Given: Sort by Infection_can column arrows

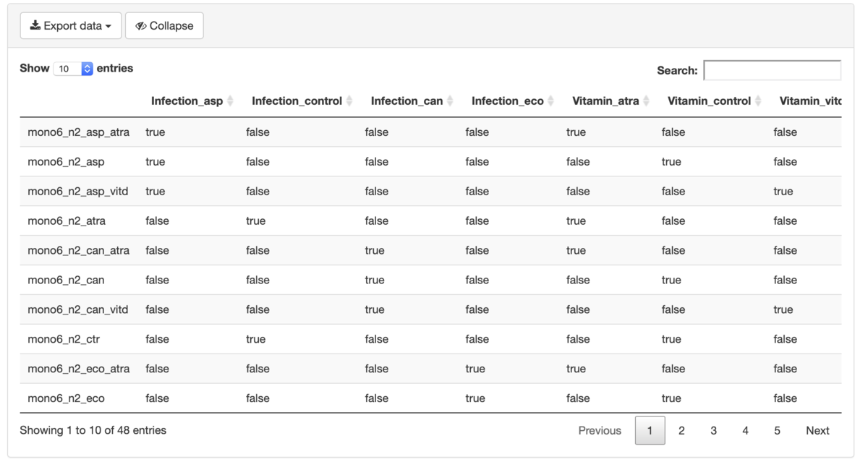Looking at the screenshot, I should [450, 101].
